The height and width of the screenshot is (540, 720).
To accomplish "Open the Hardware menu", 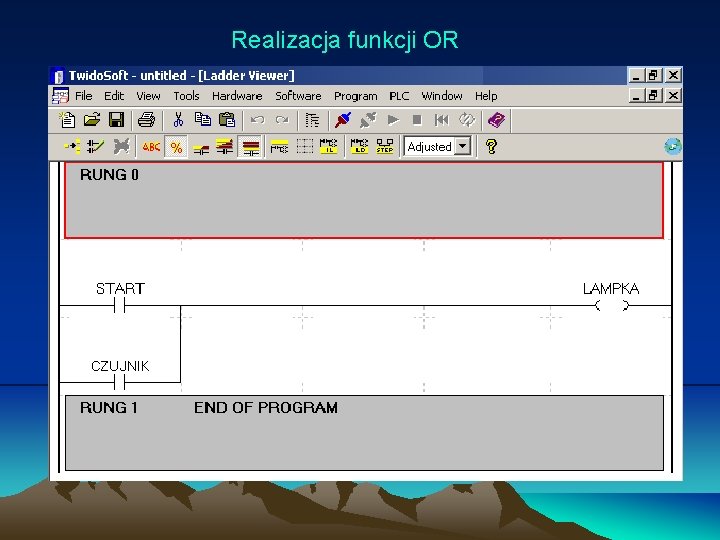I will pos(237,96).
